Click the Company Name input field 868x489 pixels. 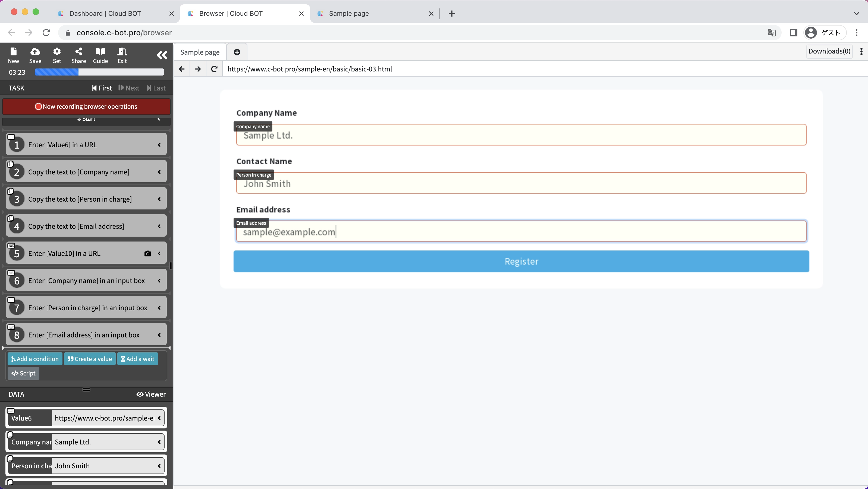521,135
